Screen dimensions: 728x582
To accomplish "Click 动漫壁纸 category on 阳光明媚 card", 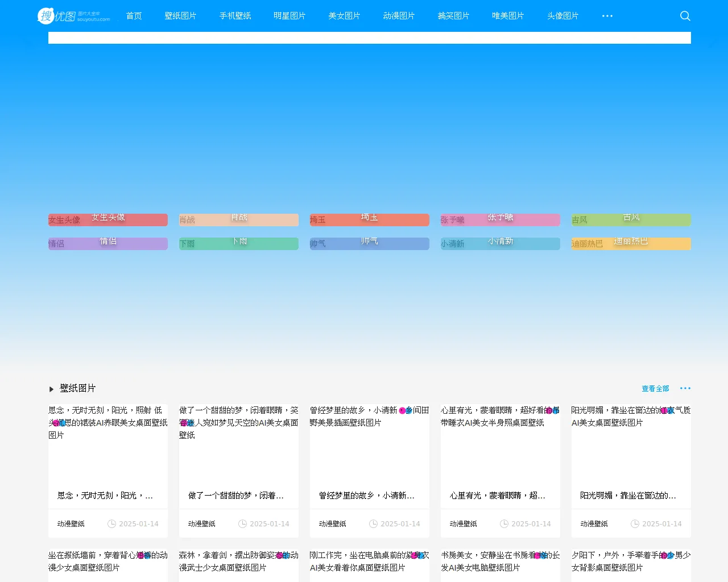I will pos(594,524).
